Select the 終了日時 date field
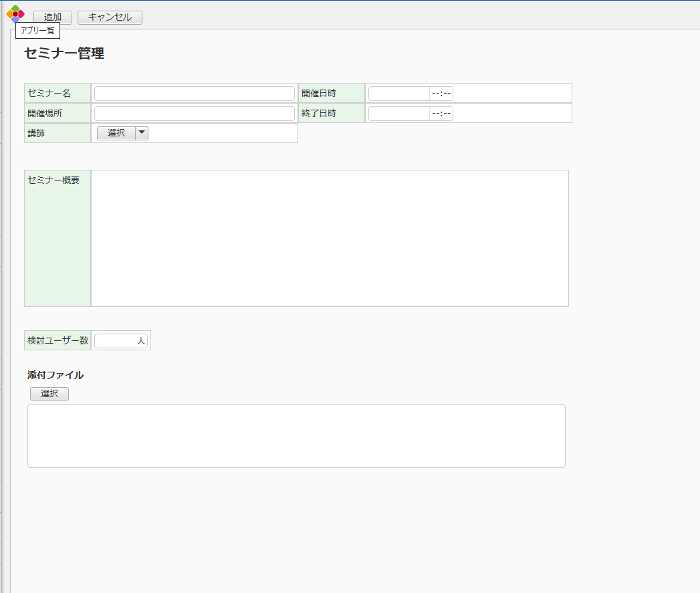Image resolution: width=700 pixels, height=593 pixels. tap(399, 114)
